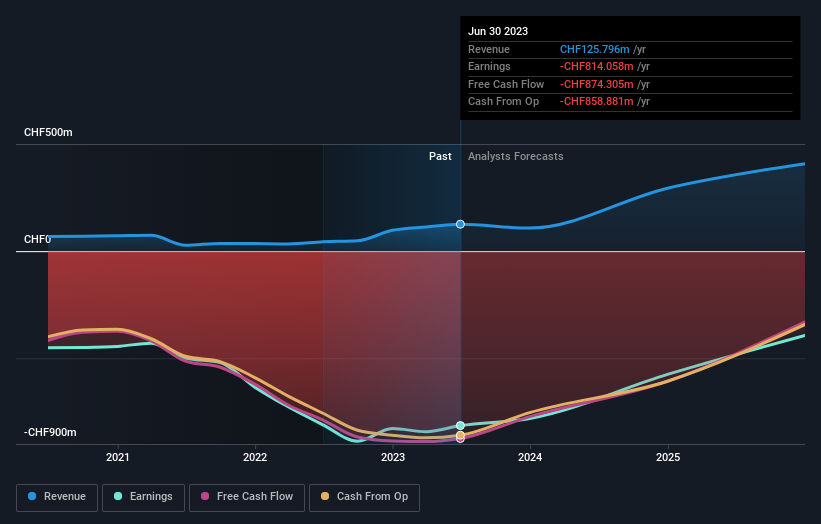Click the Earnings row label in tooltip
821x524 pixels.
click(x=489, y=66)
